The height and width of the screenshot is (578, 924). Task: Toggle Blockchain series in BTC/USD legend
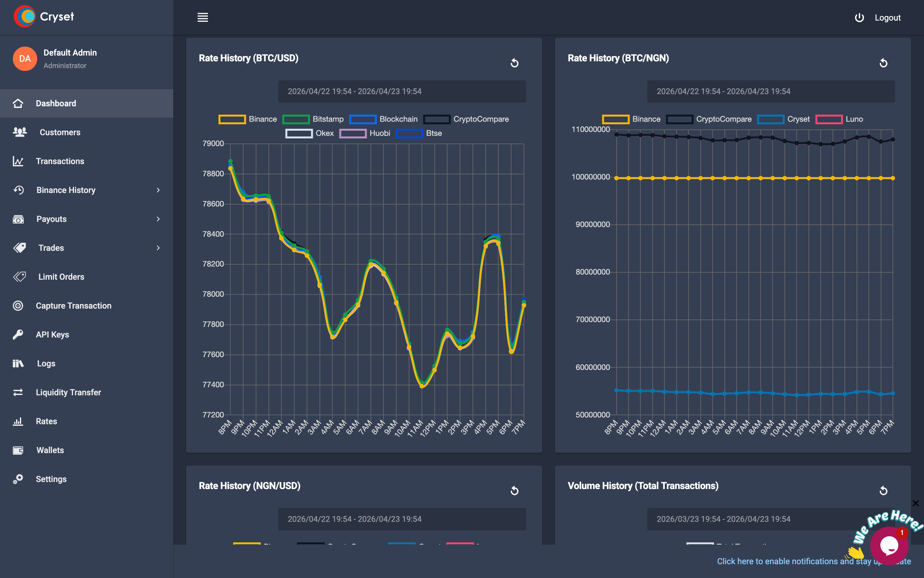click(383, 119)
